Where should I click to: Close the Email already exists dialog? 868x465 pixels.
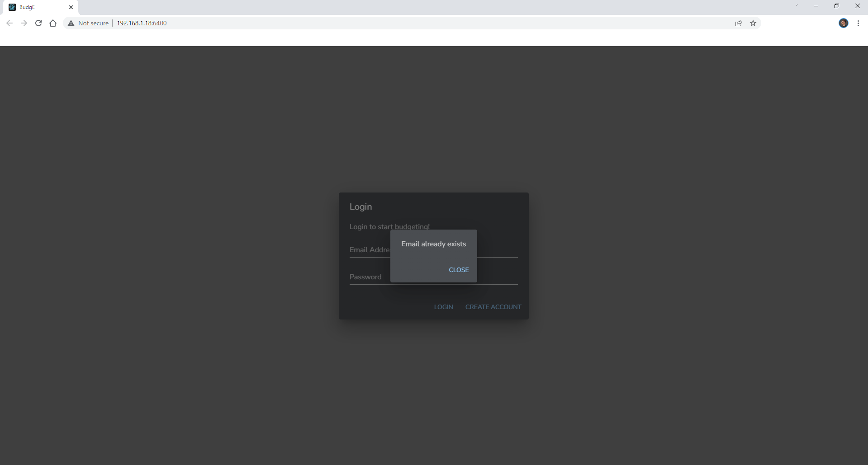coord(459,270)
